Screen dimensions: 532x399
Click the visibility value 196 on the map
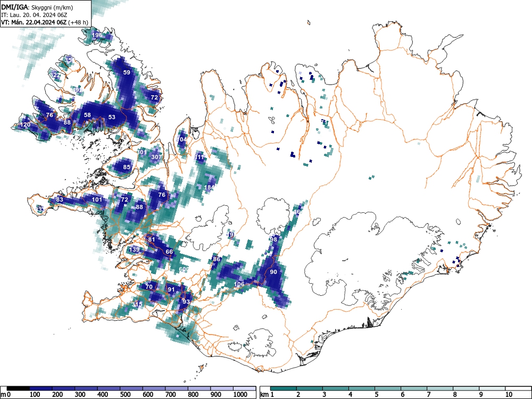tap(97, 35)
